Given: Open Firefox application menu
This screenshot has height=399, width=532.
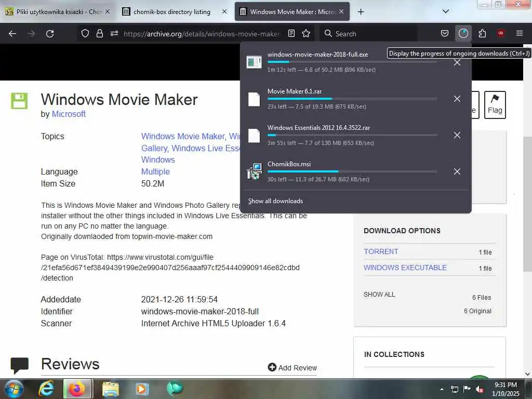Looking at the screenshot, I should 519,33.
